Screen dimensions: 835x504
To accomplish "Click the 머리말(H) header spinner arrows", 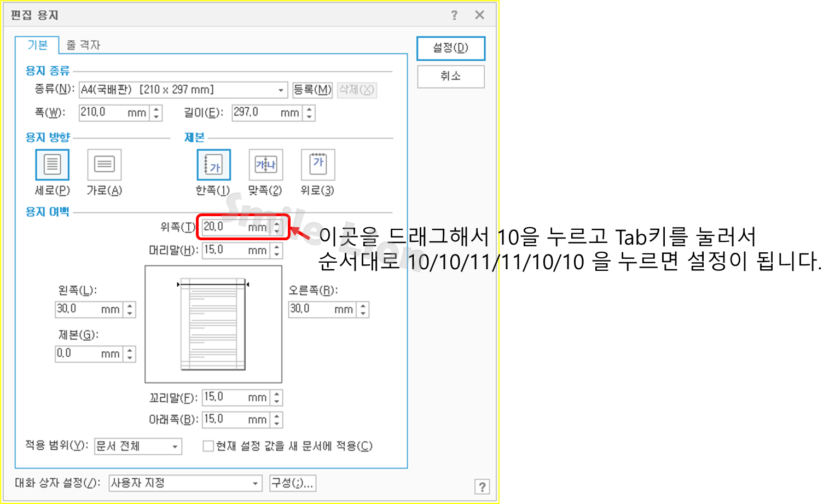I will pyautogui.click(x=277, y=251).
